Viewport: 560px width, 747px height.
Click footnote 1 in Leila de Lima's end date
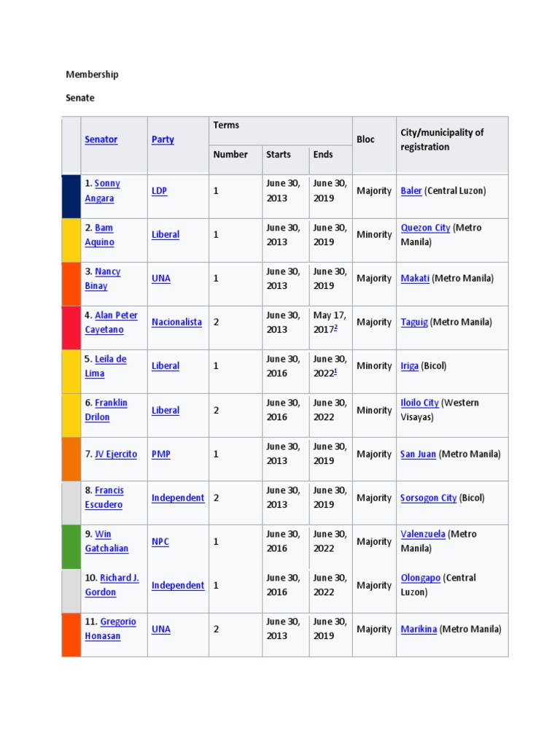(x=335, y=371)
